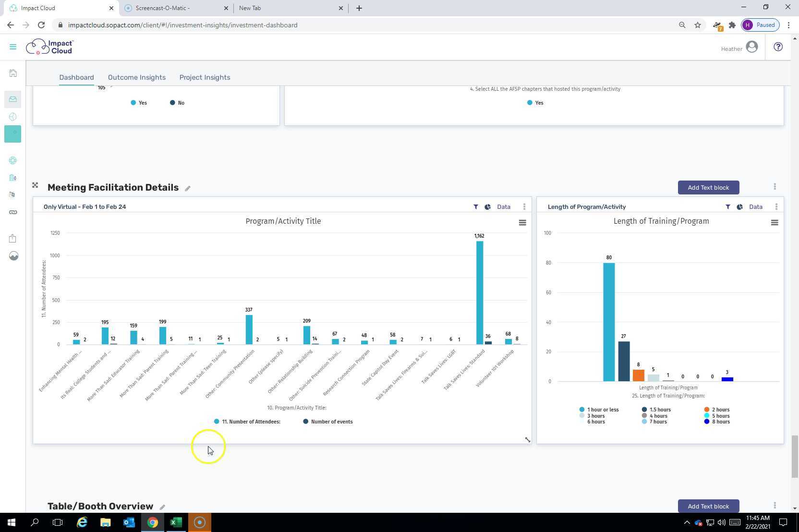The width and height of the screenshot is (799, 532).
Task: Open Data view for Length of Program/Activity
Action: (756, 207)
